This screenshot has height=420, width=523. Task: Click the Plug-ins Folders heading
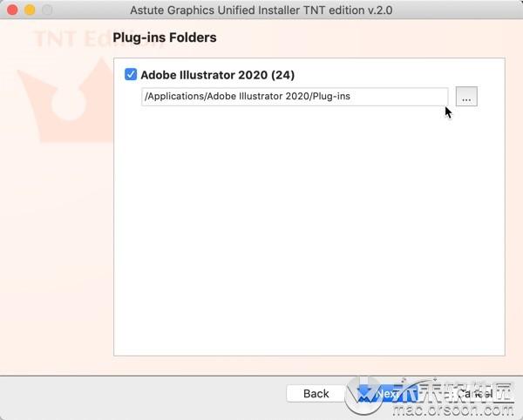click(165, 37)
